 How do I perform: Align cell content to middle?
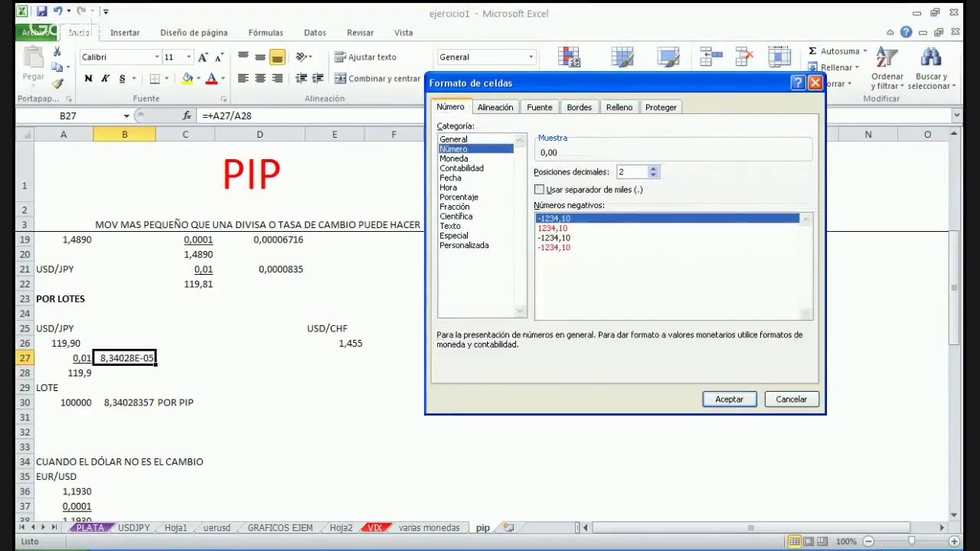(x=260, y=57)
